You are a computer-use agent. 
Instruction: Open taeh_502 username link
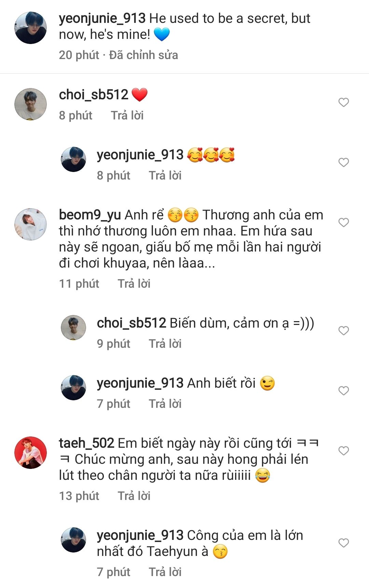tap(86, 443)
